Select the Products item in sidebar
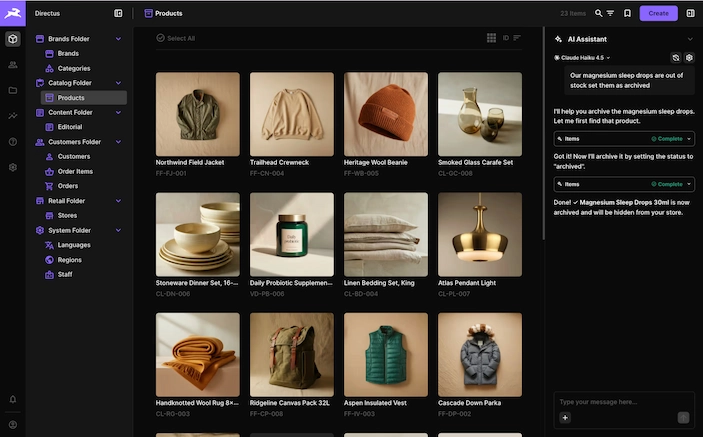 83,98
